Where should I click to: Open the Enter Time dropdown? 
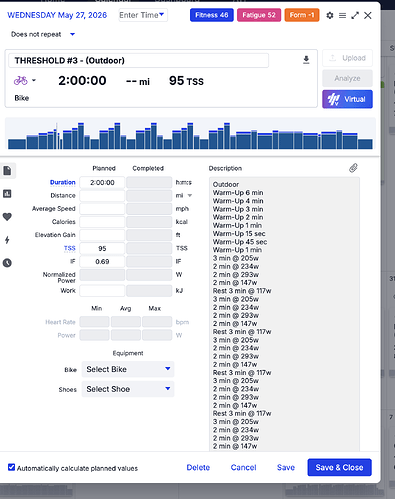click(143, 15)
